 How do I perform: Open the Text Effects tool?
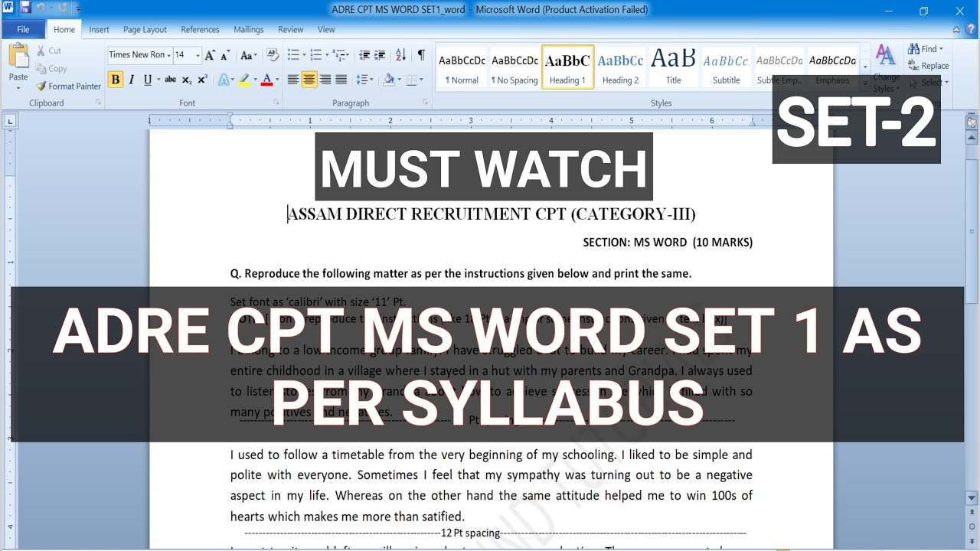coord(224,80)
